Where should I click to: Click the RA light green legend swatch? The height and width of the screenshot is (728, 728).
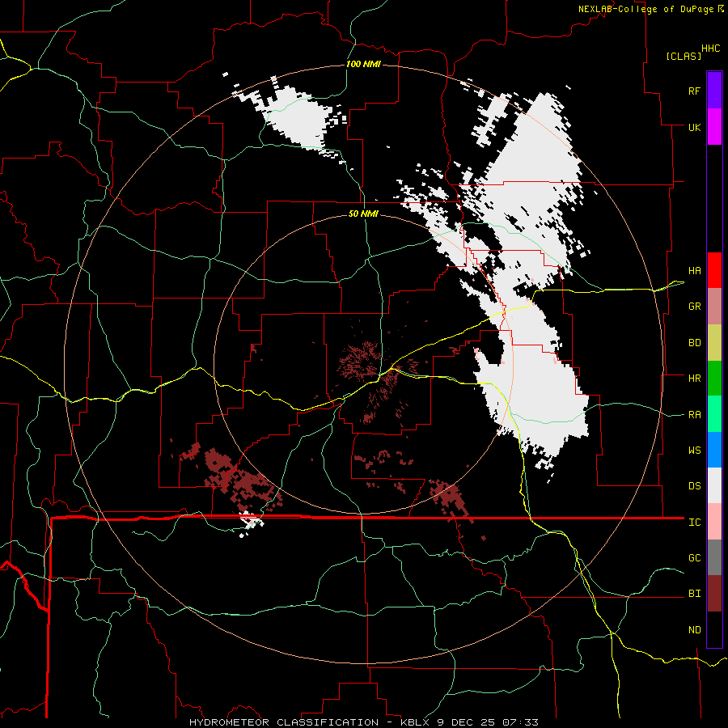714,414
